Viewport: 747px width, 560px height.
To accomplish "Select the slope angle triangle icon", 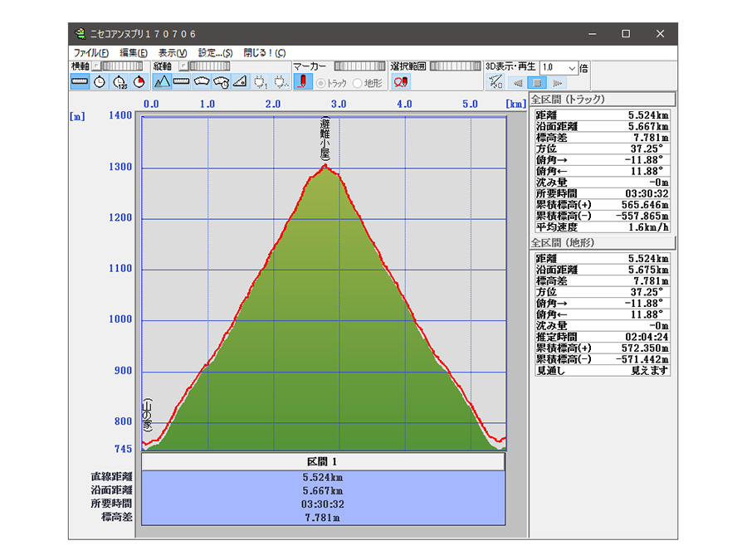I will [x=240, y=82].
